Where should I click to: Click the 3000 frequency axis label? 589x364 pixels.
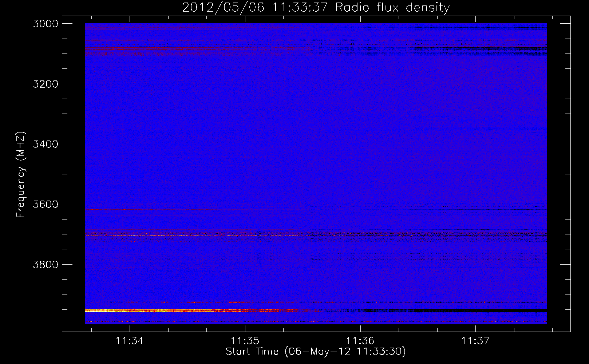click(x=46, y=24)
